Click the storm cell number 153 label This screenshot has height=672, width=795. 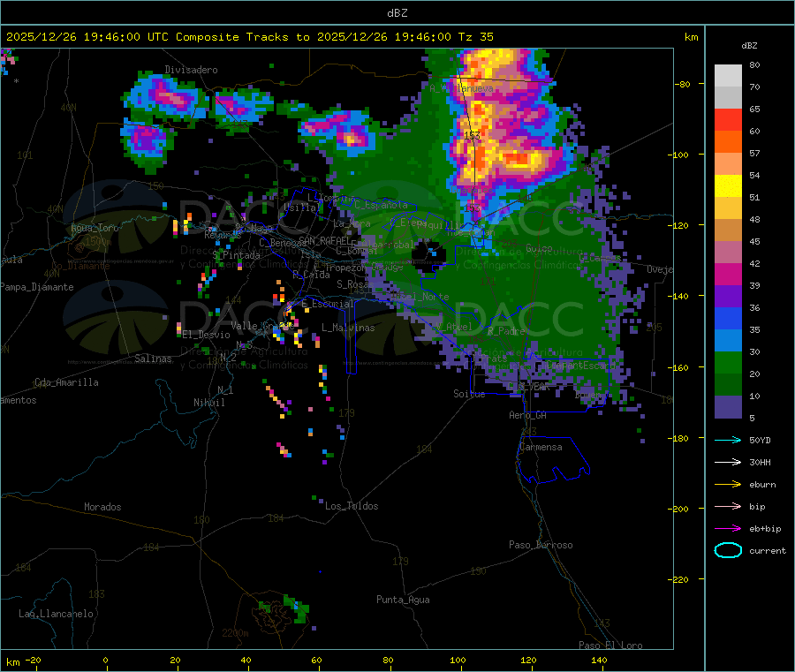(x=472, y=135)
